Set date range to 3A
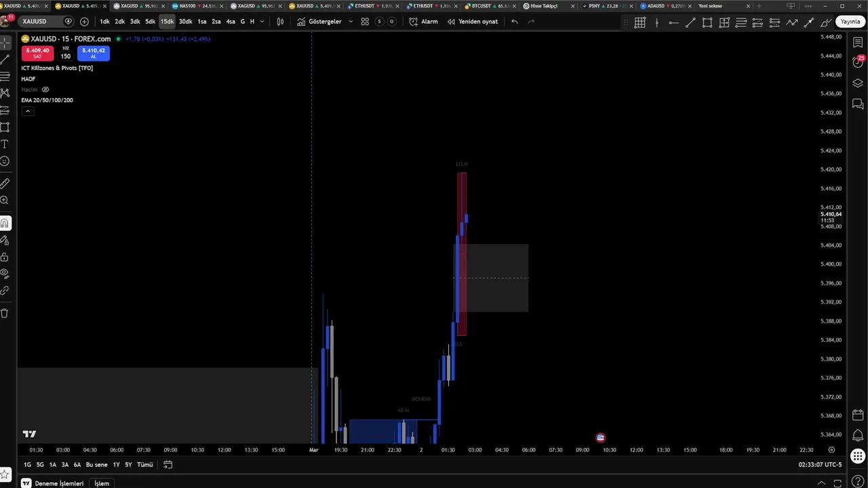Screen dimensions: 868x488 point(65,465)
